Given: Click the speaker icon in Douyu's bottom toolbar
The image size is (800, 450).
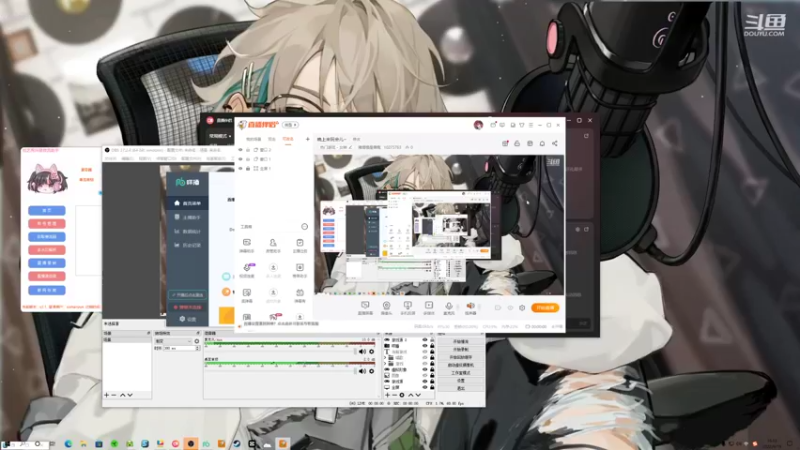Looking at the screenshot, I should (x=470, y=305).
